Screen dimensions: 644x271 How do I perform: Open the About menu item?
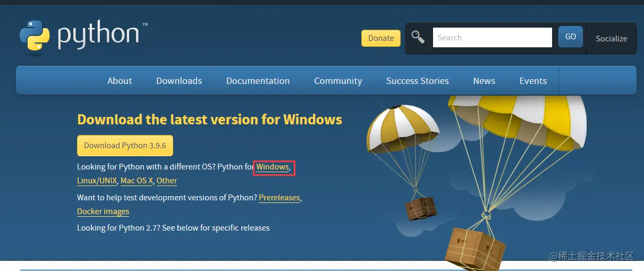tap(120, 81)
